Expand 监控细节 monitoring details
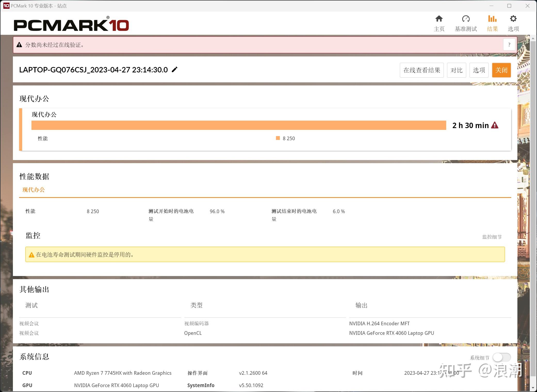Viewport: 537px width, 392px height. click(x=492, y=237)
